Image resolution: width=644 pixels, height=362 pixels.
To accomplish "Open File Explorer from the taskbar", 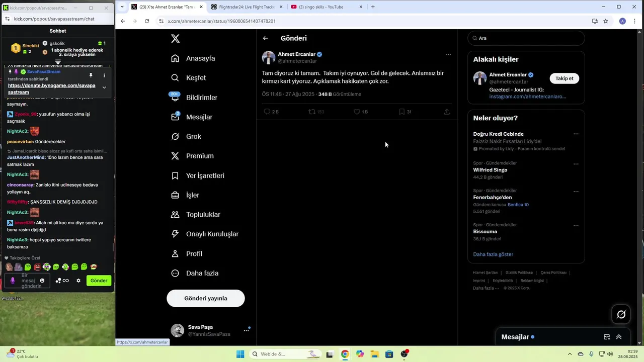I will coord(375,354).
